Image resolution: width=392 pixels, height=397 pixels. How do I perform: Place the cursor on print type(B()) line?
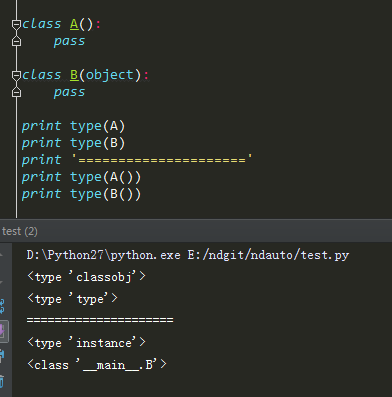tap(82, 194)
